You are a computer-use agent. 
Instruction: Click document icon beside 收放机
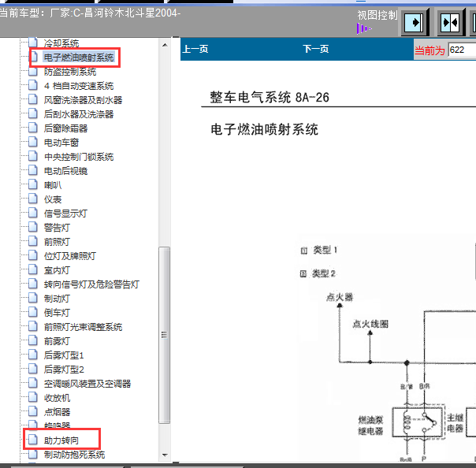click(x=33, y=397)
